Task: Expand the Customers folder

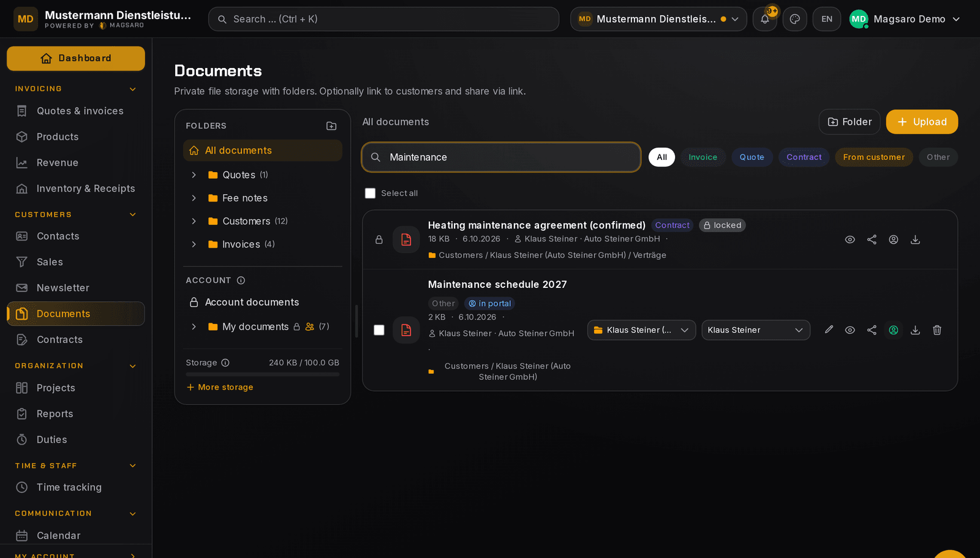Action: click(x=194, y=221)
